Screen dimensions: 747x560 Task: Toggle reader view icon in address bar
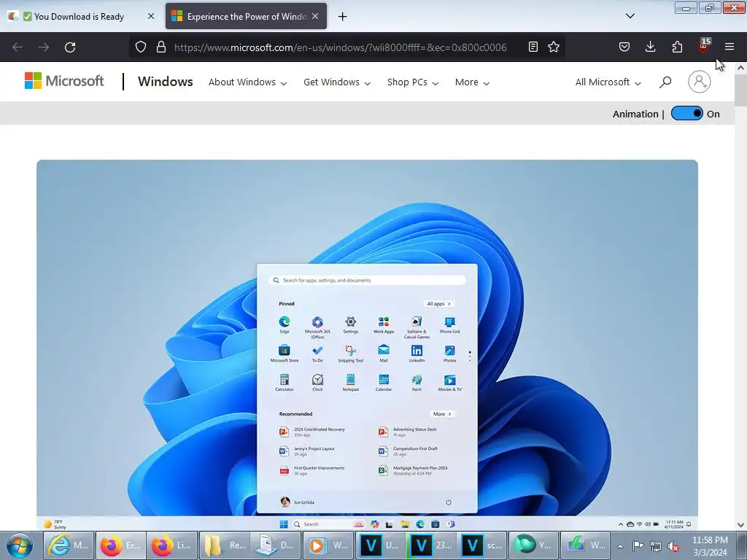click(x=533, y=47)
